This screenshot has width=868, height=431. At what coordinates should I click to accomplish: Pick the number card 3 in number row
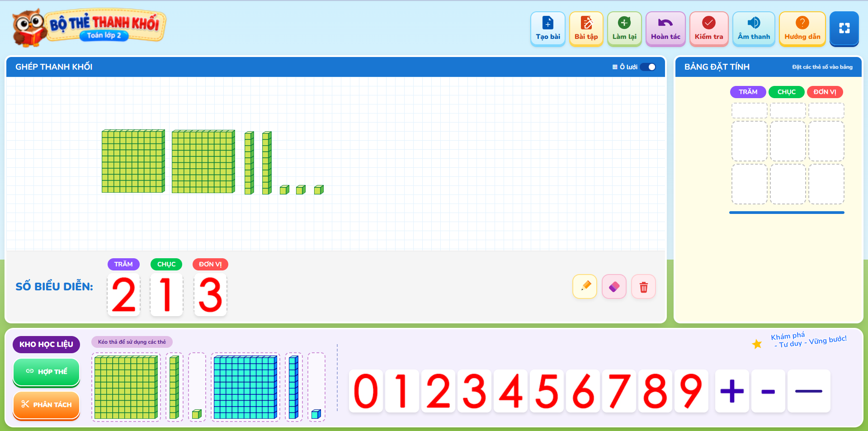click(x=474, y=391)
